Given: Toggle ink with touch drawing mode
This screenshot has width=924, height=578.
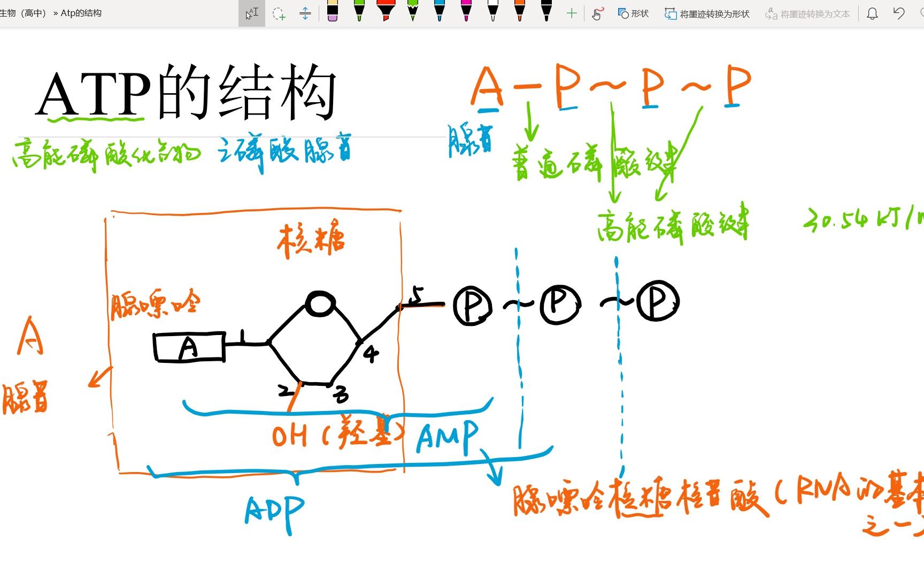Looking at the screenshot, I should (597, 13).
